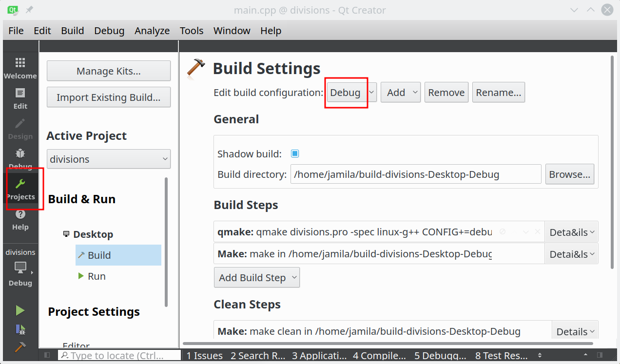This screenshot has width=620, height=364.
Task: Switch to Debug mode with bug icon
Action: click(20, 158)
